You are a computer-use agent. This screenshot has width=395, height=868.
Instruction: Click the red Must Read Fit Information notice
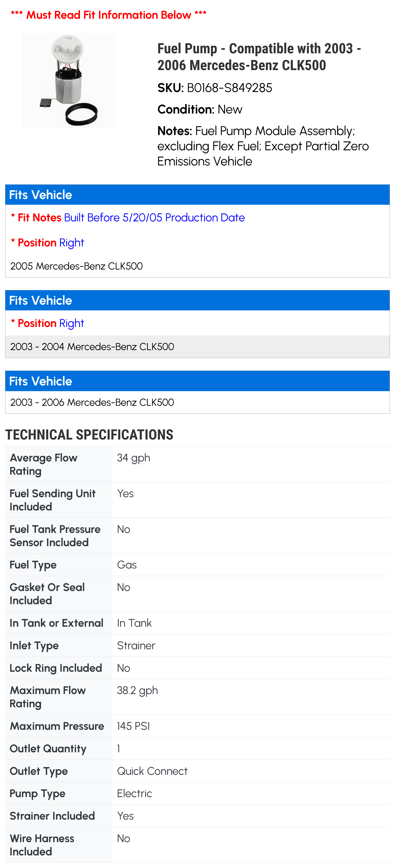[108, 15]
